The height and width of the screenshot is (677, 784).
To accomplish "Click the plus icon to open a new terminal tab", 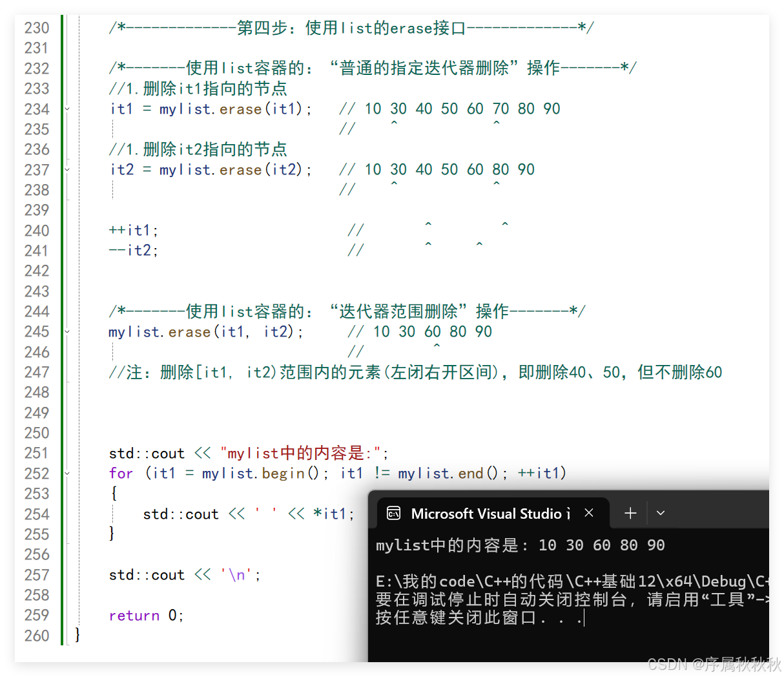I will pyautogui.click(x=630, y=513).
